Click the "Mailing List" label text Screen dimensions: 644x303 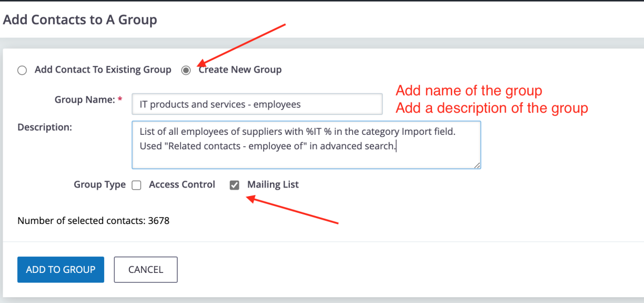pyautogui.click(x=273, y=185)
